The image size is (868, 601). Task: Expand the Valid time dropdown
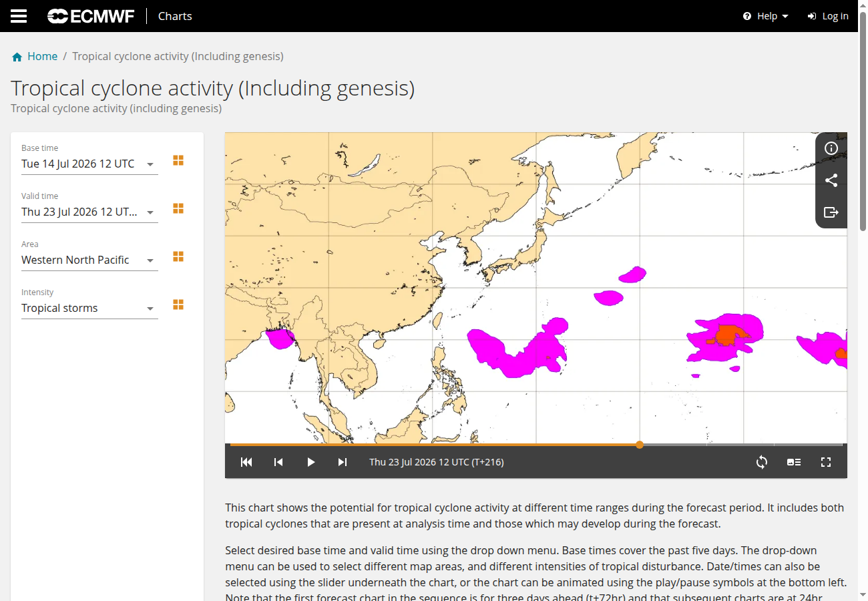click(89, 212)
